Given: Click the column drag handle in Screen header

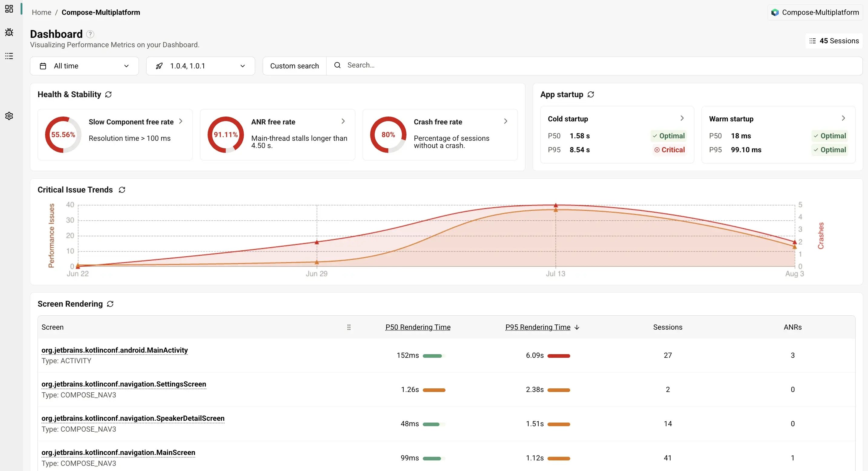Looking at the screenshot, I should pyautogui.click(x=349, y=327).
